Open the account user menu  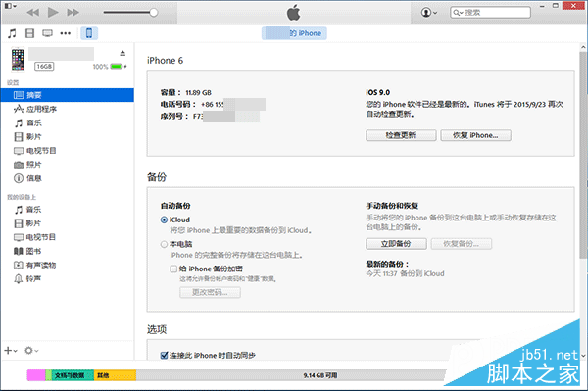[x=429, y=13]
